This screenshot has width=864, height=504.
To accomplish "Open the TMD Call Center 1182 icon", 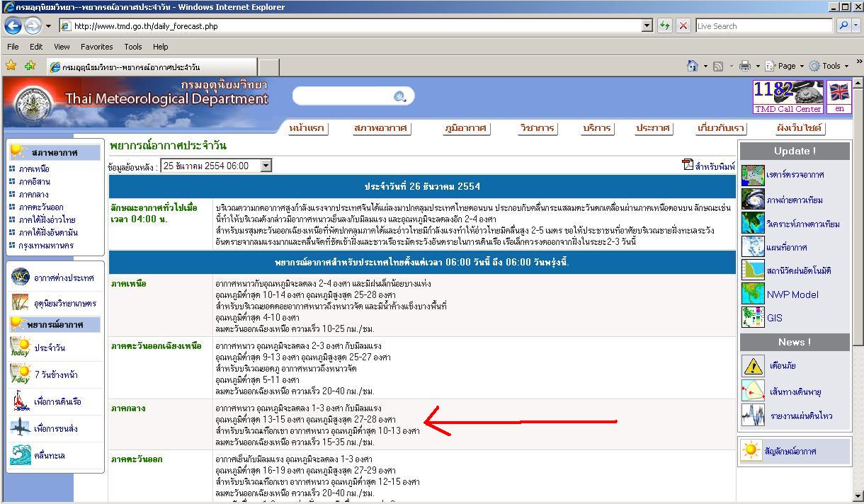I will tap(788, 96).
